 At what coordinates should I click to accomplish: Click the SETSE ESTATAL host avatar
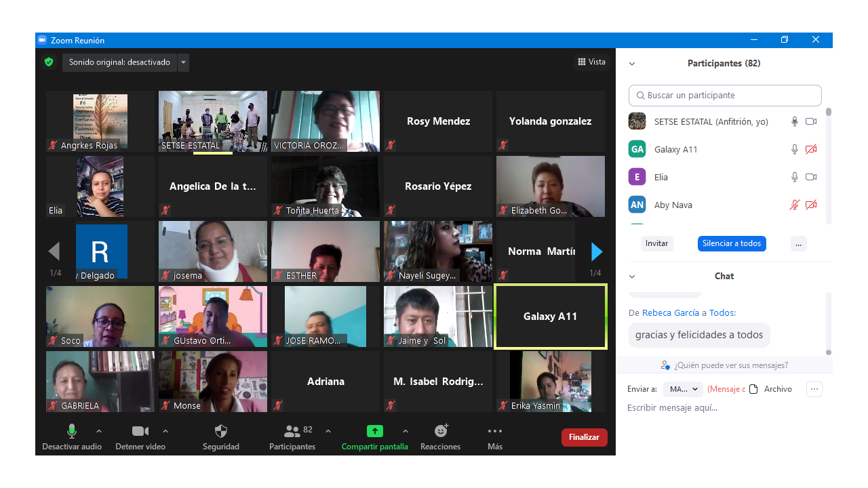(x=637, y=121)
